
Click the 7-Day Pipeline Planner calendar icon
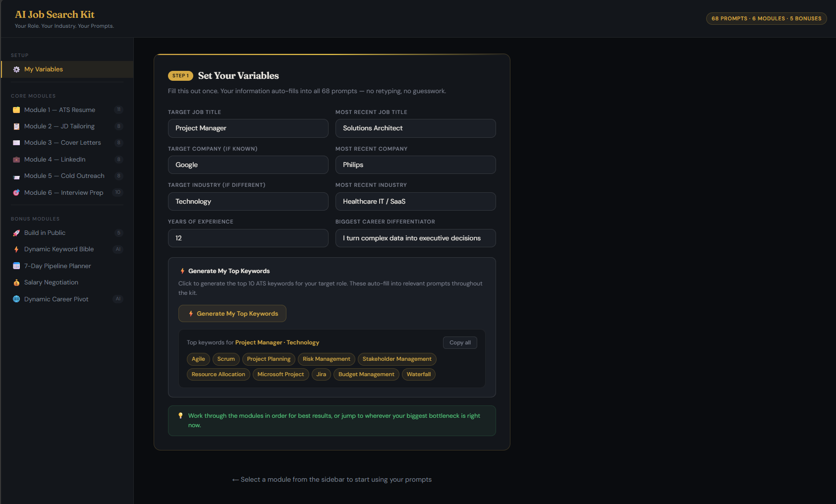pos(16,266)
